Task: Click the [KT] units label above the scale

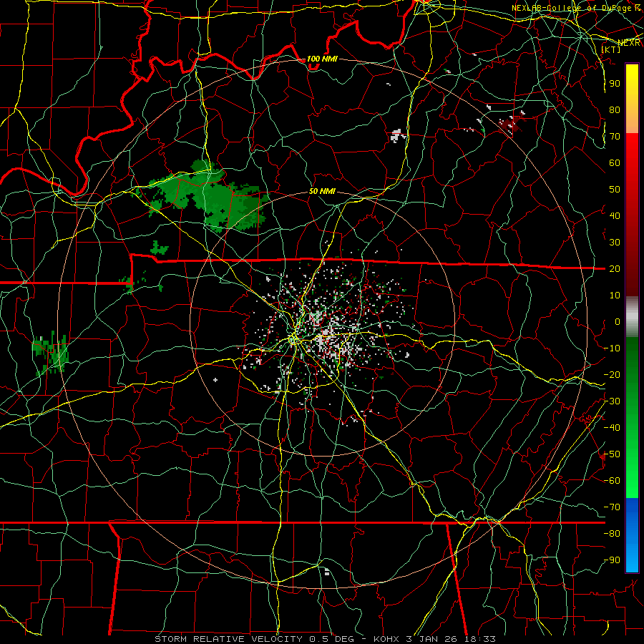Action: tap(610, 49)
